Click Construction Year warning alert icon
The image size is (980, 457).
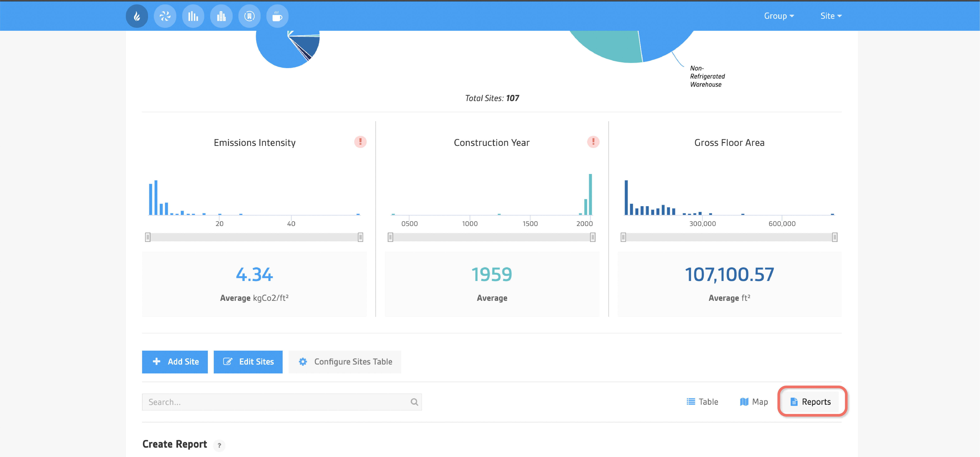coord(593,142)
